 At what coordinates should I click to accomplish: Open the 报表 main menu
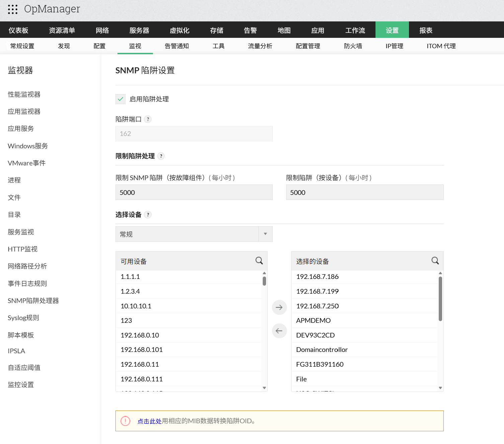point(426,30)
